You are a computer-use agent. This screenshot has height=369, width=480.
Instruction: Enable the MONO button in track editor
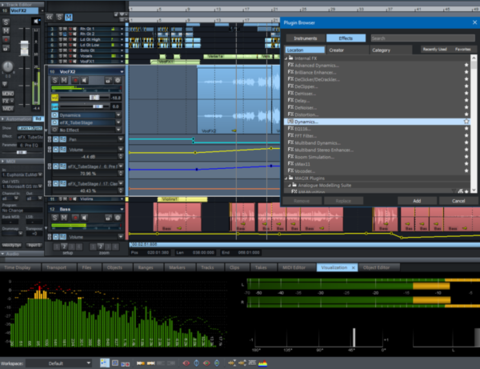(8, 93)
